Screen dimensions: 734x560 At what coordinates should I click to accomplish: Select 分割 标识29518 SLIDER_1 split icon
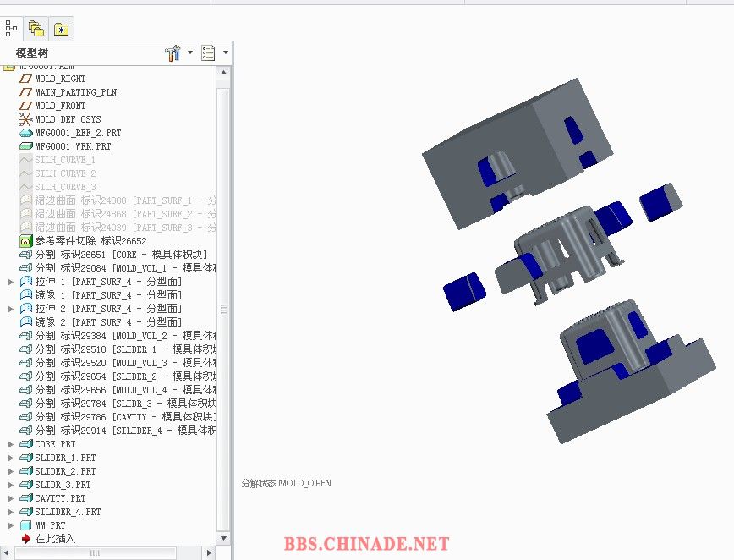pos(25,349)
